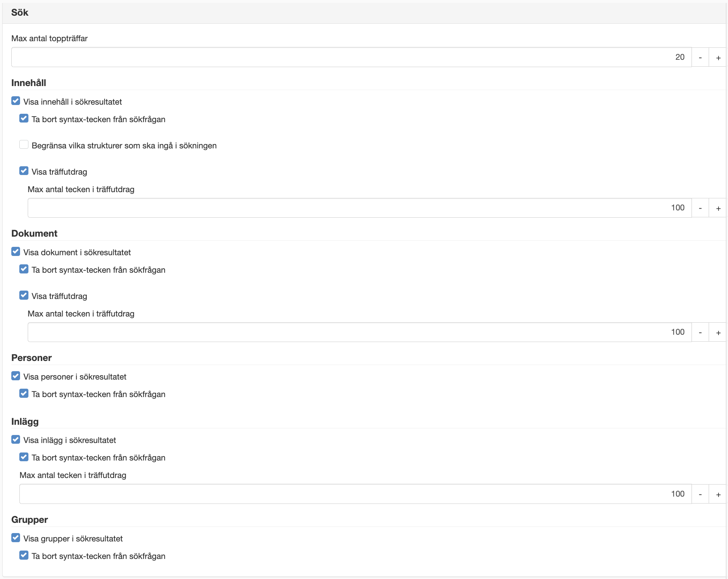Decrease Innehåll träffutdrag character limit
This screenshot has height=579, width=728.
pos(700,208)
